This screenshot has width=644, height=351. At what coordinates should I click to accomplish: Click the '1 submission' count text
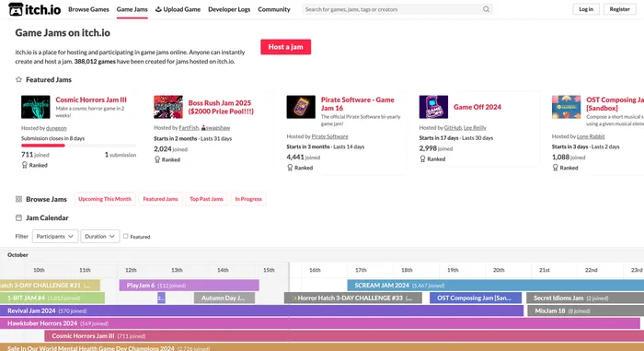point(121,155)
